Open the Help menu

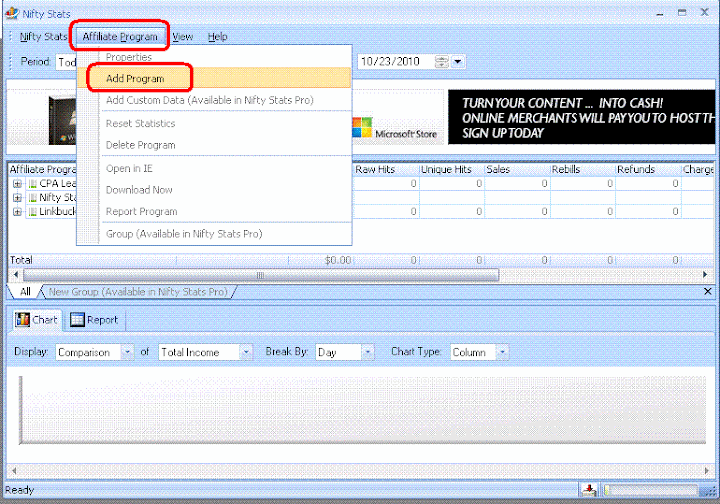tap(217, 37)
